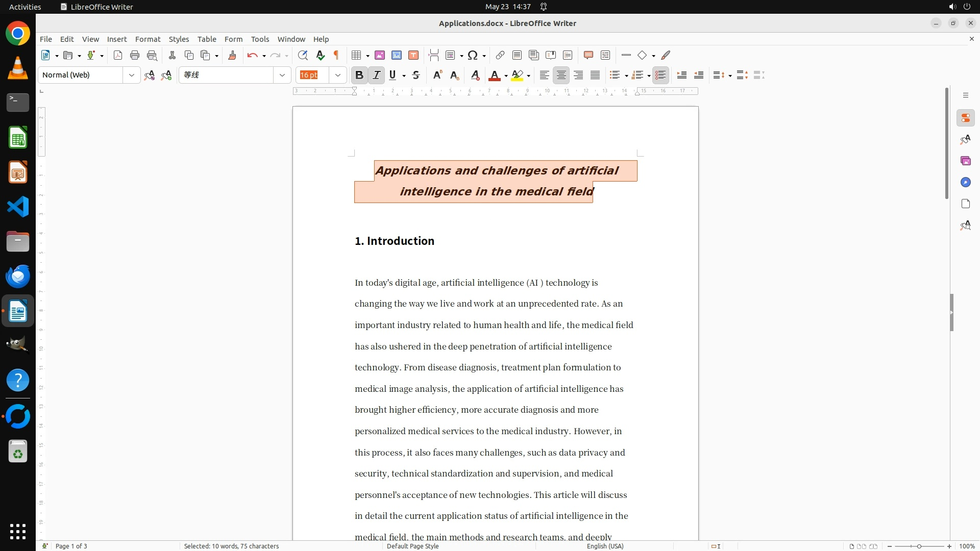This screenshot has height=551, width=980.
Task: Switch alignment to Justified
Action: tap(595, 75)
